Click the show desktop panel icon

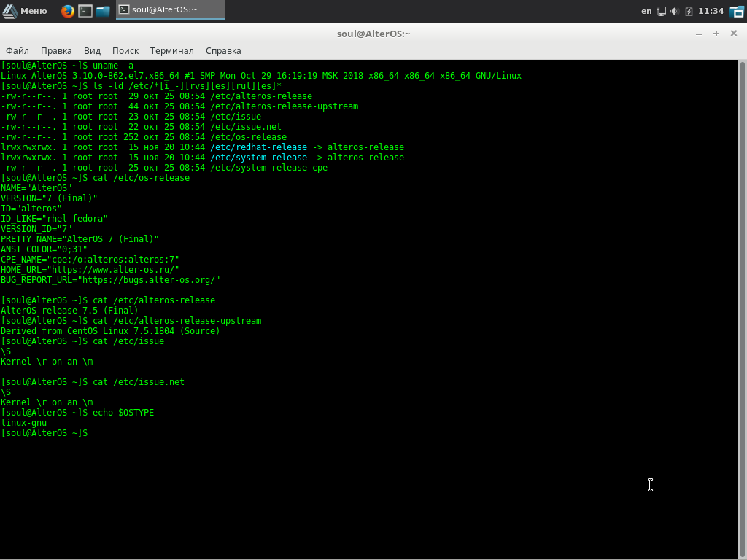point(737,11)
